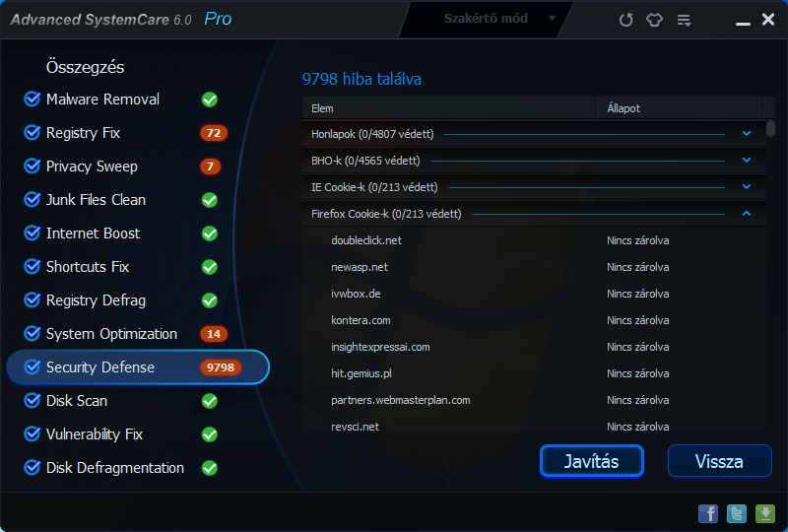Click Nincs zárolva status for kontera.com
This screenshot has height=532, width=788.
pos(637,320)
